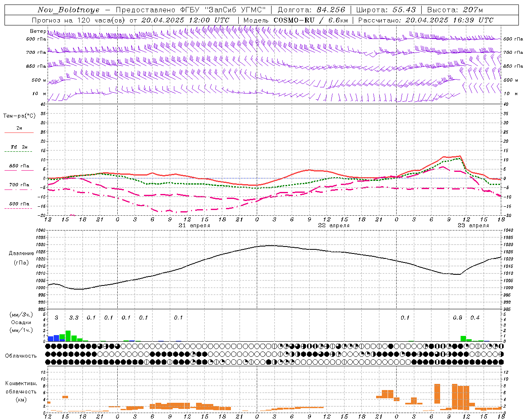525x420 pixels.
Task: Click the Осадки panel label
Action: click(21, 322)
